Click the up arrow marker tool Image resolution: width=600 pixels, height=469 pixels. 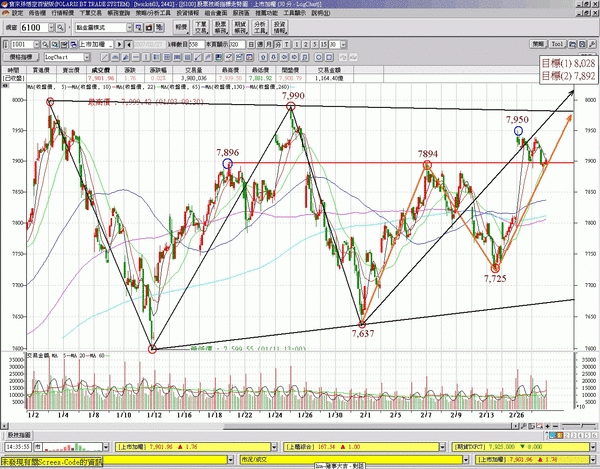[x=263, y=57]
